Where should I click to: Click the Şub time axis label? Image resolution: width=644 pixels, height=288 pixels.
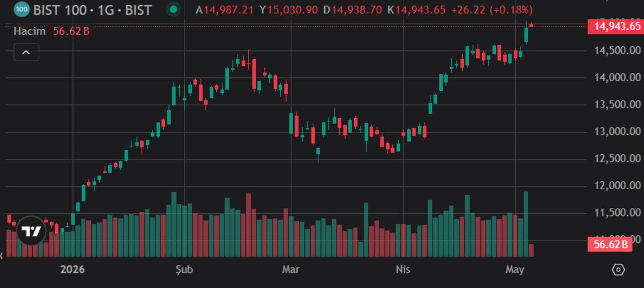point(184,269)
